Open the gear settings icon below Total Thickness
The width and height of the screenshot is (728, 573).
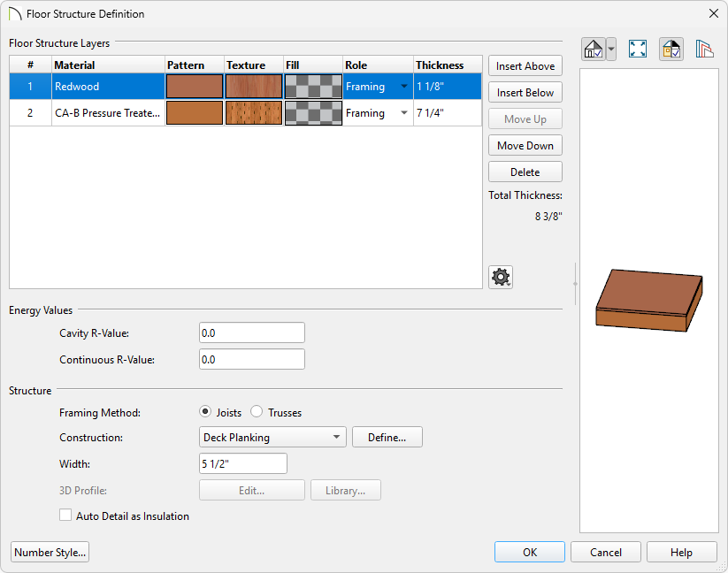coord(501,277)
